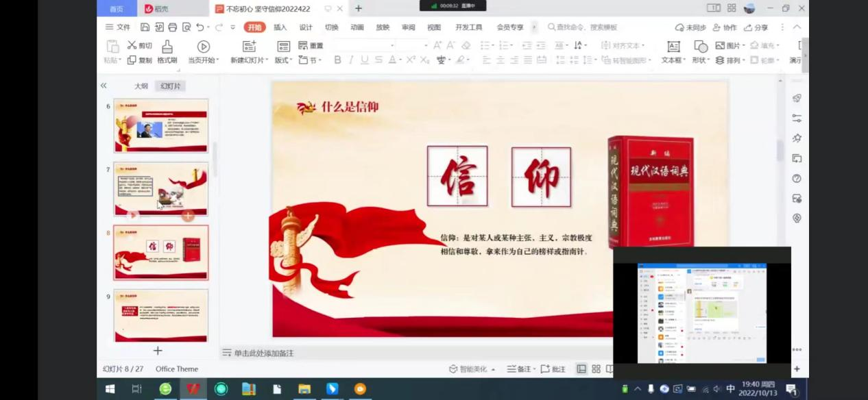Click the Save icon in quick access toolbar
Screen dimensions: 868x400
(x=145, y=27)
